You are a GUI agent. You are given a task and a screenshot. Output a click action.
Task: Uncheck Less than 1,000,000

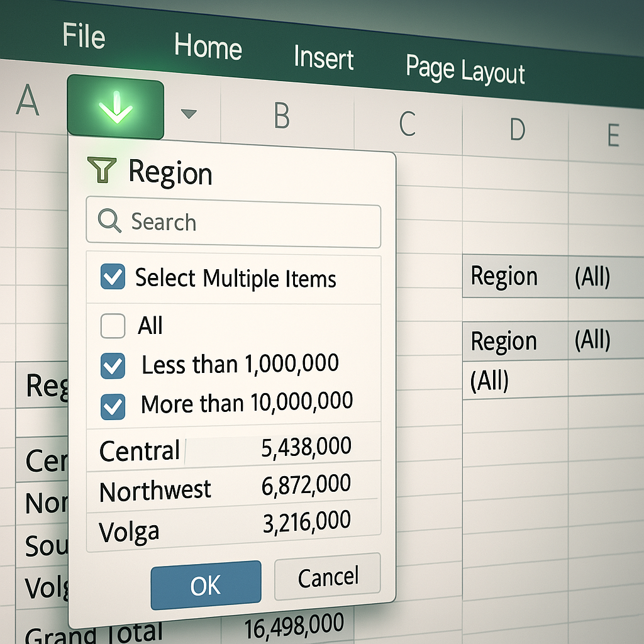pos(113,365)
